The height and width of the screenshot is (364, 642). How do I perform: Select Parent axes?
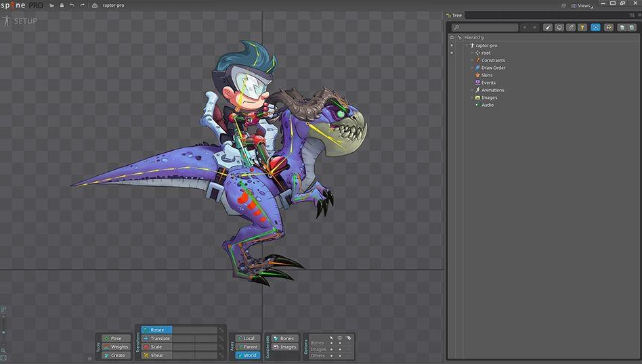247,347
